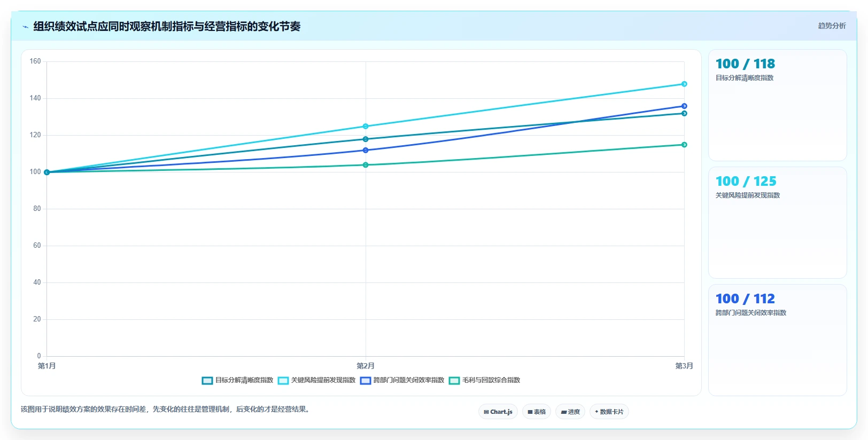Click the 100 / 118 data card

tap(778, 105)
